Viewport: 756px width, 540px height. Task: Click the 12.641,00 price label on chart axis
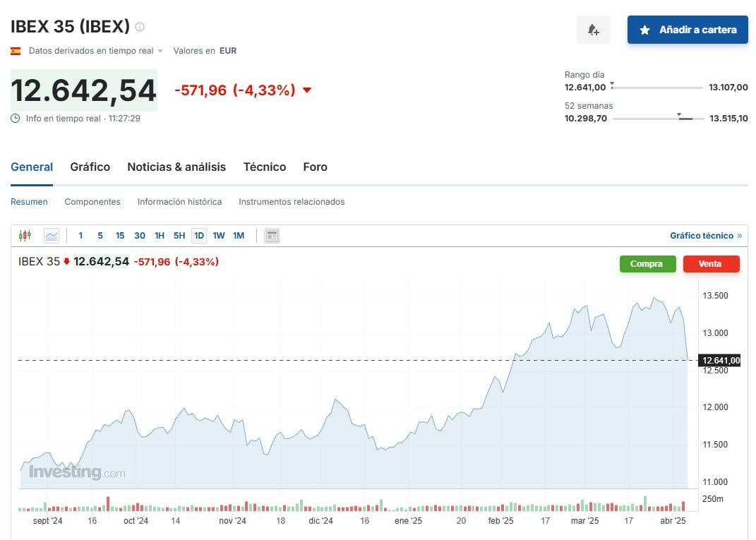(720, 361)
